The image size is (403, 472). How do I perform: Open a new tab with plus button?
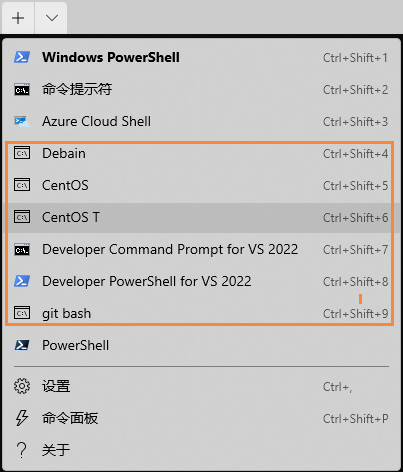coord(18,18)
